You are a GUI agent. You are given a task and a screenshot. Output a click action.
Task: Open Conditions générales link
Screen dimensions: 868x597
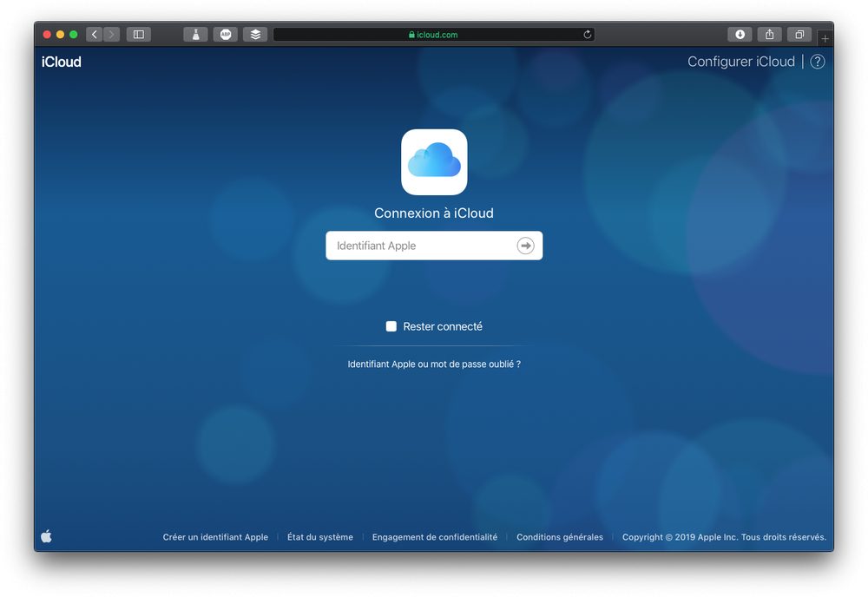pos(560,536)
